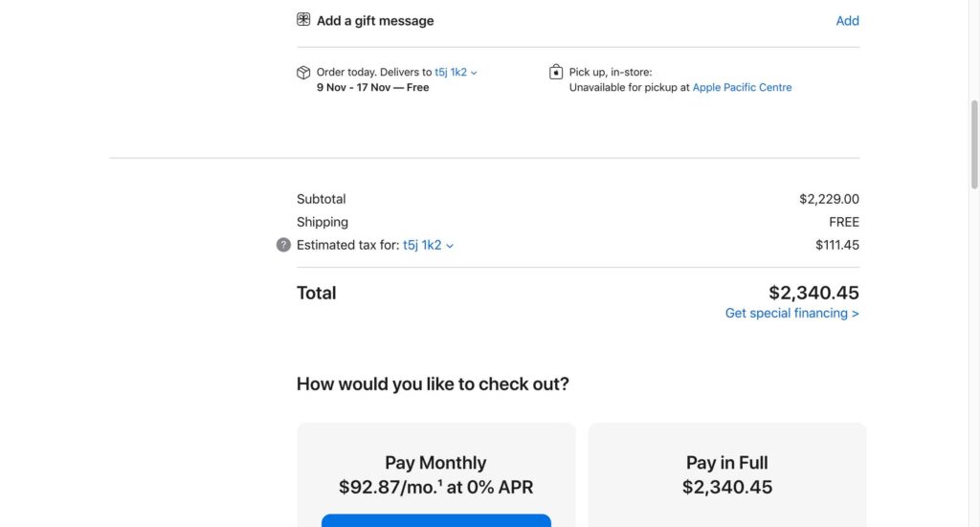This screenshot has width=980, height=527.
Task: Click the $2,340.45 total amount
Action: 813,293
